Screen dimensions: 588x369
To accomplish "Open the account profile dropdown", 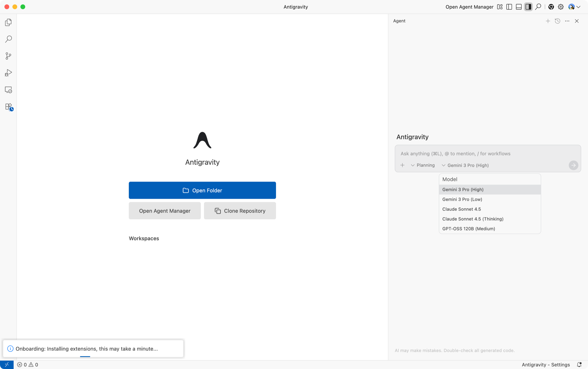I will (574, 7).
